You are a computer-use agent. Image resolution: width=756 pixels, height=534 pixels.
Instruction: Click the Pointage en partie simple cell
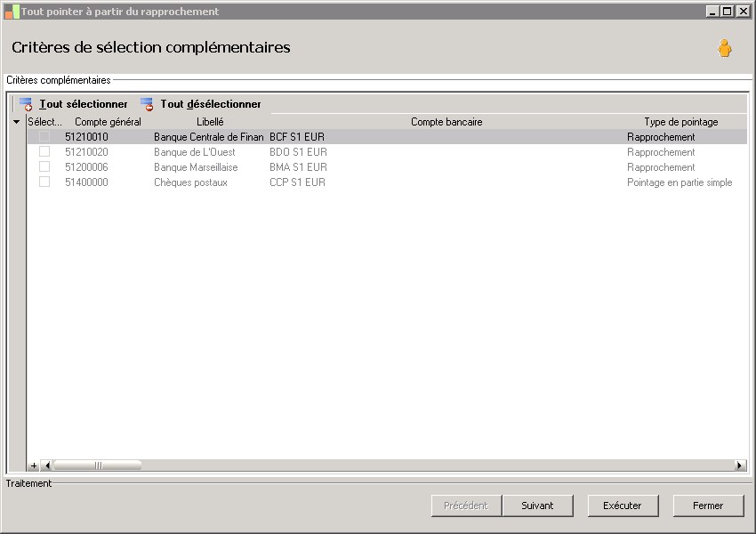pyautogui.click(x=680, y=182)
